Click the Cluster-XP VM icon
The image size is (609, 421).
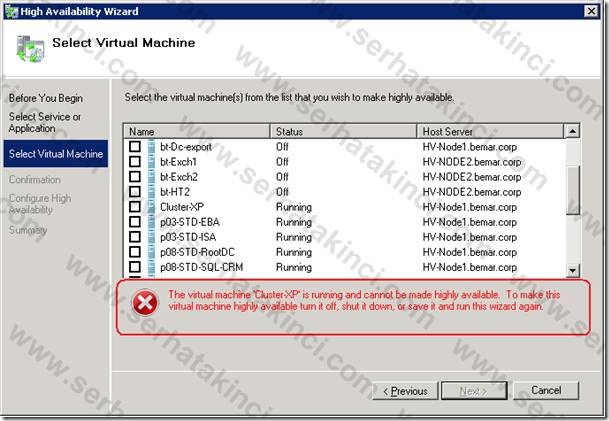coord(151,207)
